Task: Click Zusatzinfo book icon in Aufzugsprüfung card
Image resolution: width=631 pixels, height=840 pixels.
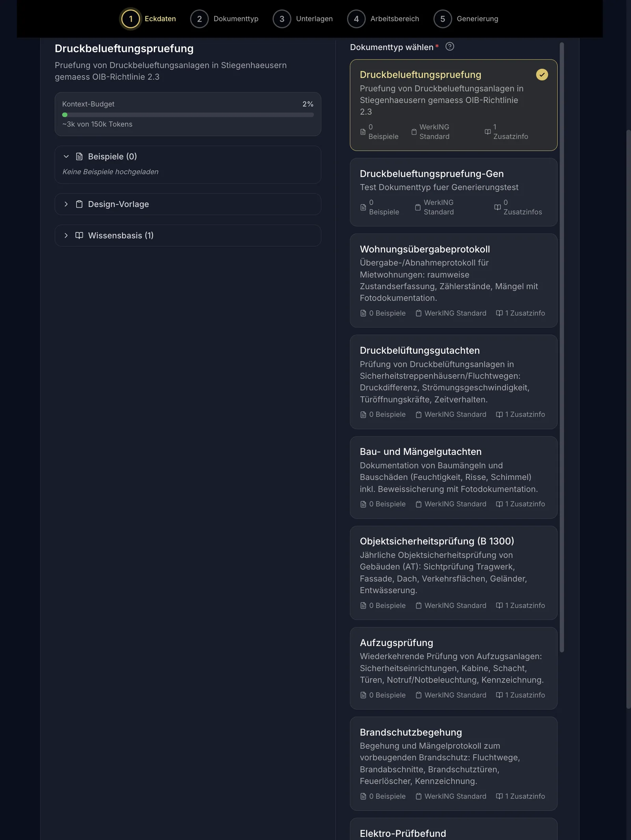Action: 499,695
